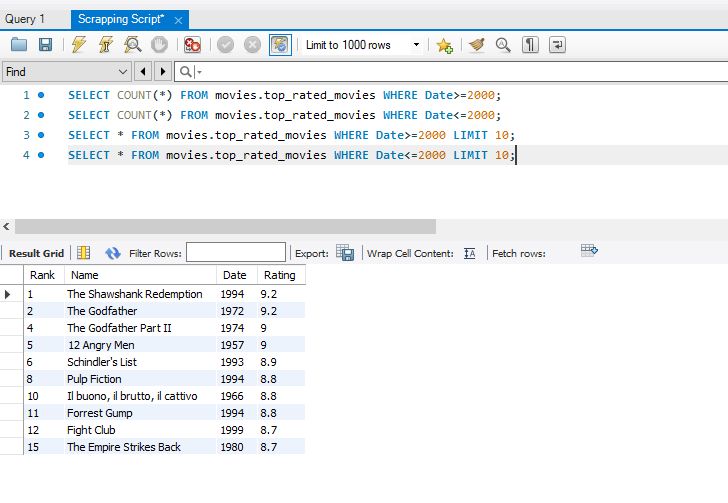Execute the script with the lightning bolt icon
The height and width of the screenshot is (503, 728).
tap(78, 45)
